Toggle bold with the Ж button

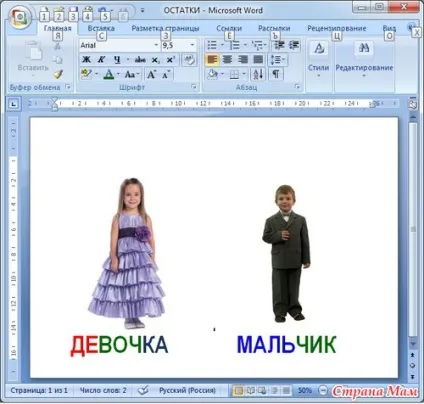pyautogui.click(x=86, y=60)
